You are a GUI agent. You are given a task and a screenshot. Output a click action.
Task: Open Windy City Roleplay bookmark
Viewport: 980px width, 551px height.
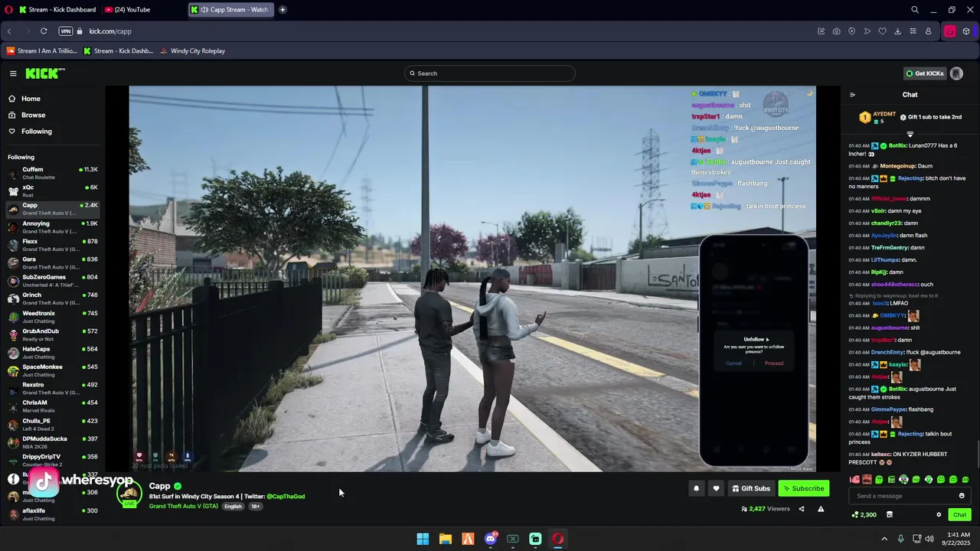(192, 51)
